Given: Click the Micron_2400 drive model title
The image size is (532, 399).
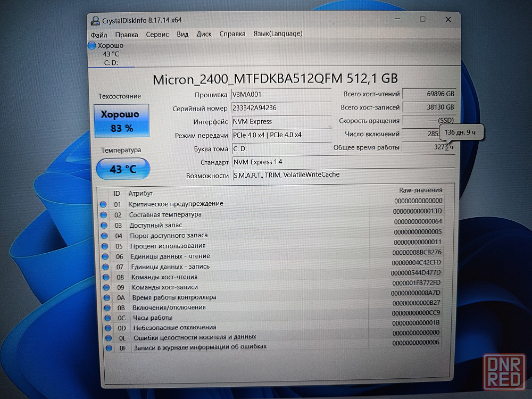Looking at the screenshot, I should (275, 79).
